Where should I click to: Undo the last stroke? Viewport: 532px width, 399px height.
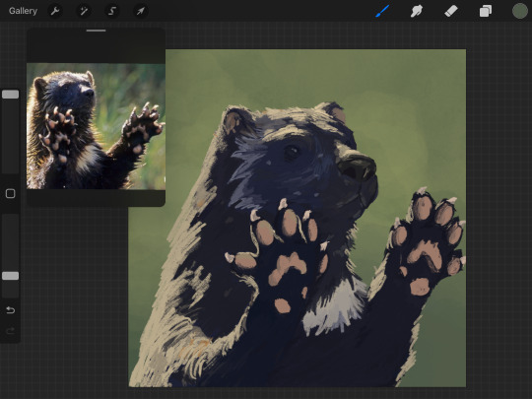coord(11,310)
